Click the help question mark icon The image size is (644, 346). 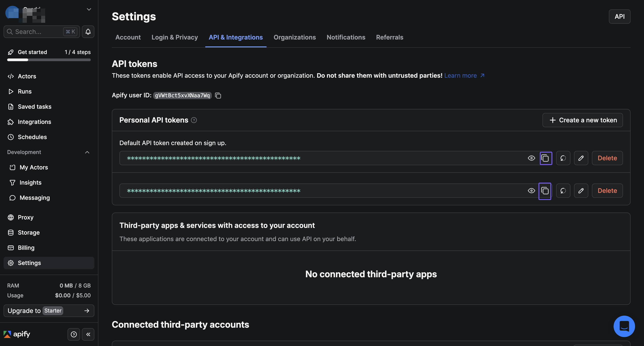click(74, 334)
